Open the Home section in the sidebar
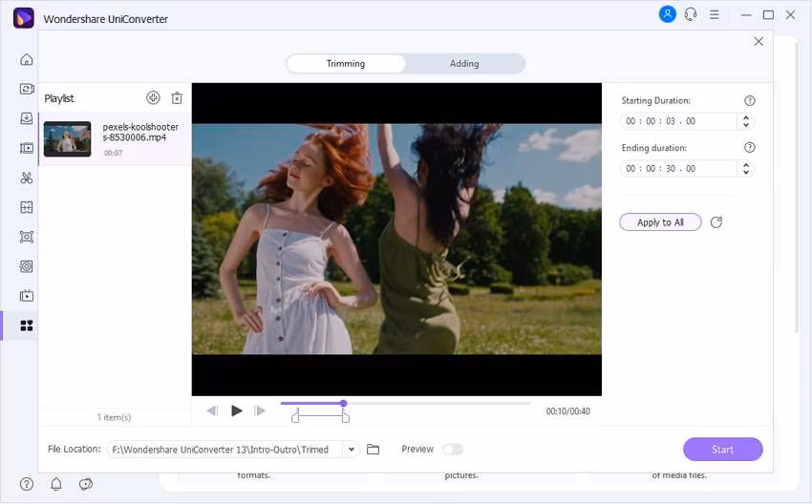 click(27, 59)
